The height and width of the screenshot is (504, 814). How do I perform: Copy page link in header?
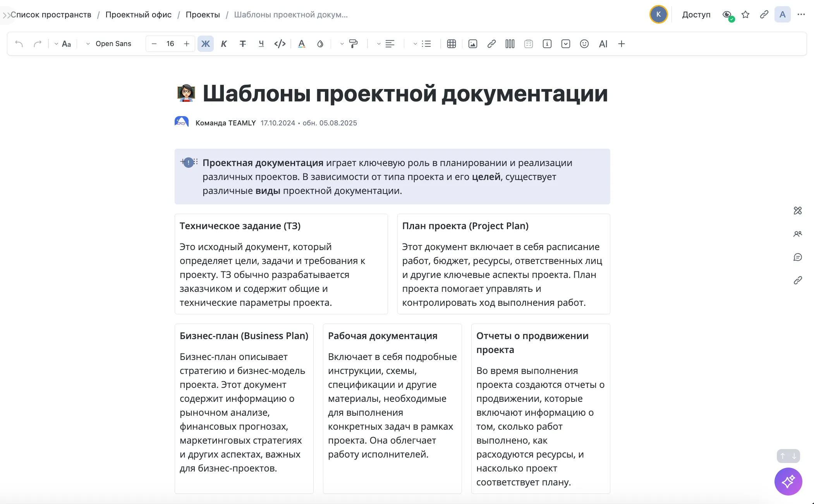(764, 15)
